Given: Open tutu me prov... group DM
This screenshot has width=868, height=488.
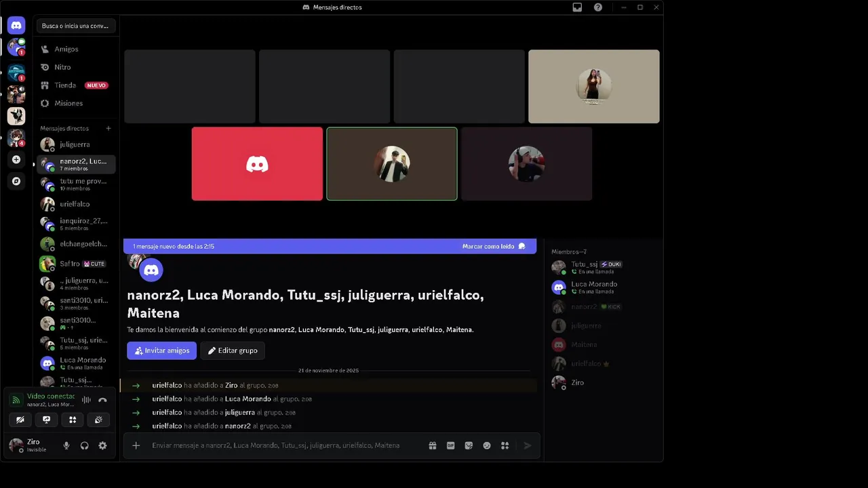Looking at the screenshot, I should pyautogui.click(x=76, y=184).
